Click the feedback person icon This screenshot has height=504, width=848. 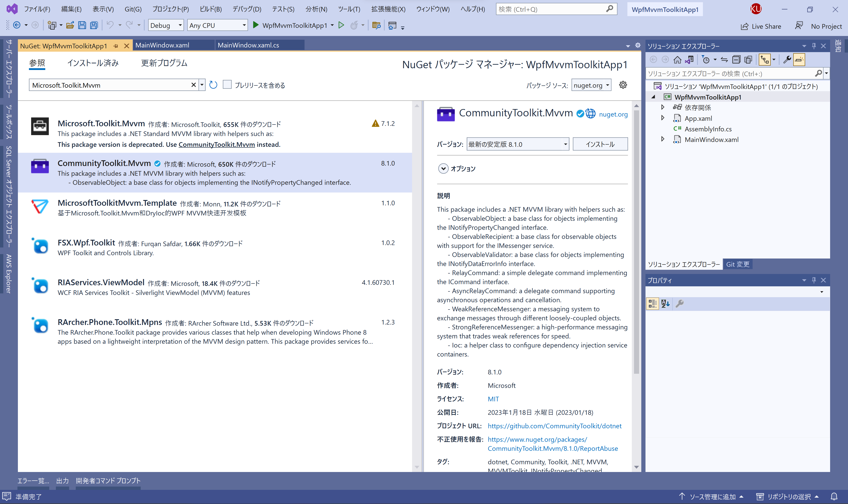click(x=799, y=26)
